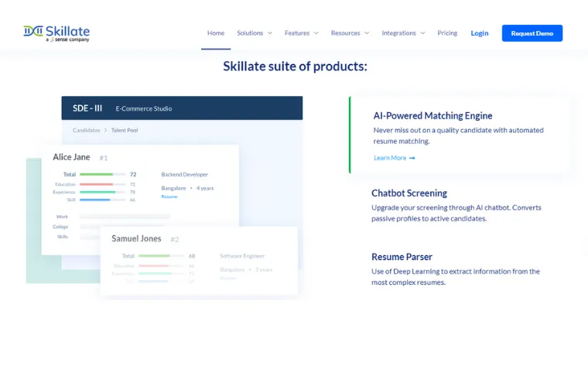This screenshot has width=588, height=383.
Task: Click Samuel Jones's Total score bar
Action: (x=161, y=256)
